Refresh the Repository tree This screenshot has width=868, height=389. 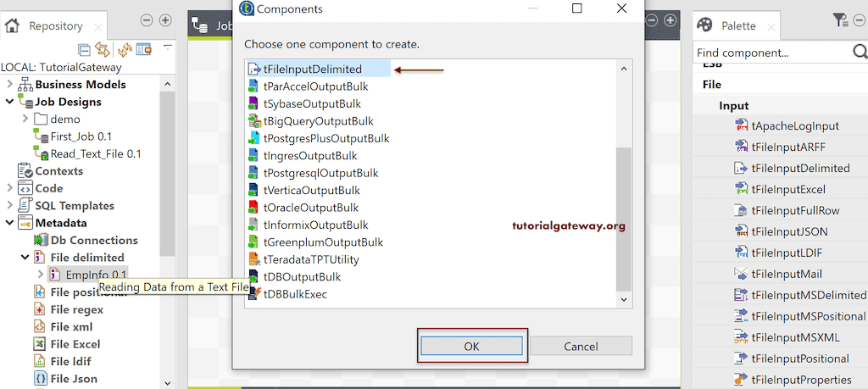tap(125, 50)
